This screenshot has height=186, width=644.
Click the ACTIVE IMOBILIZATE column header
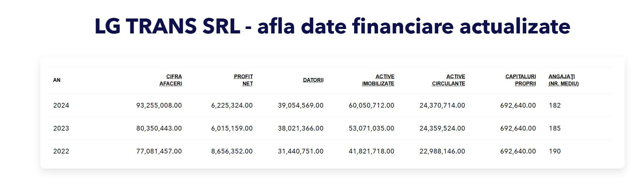point(378,80)
